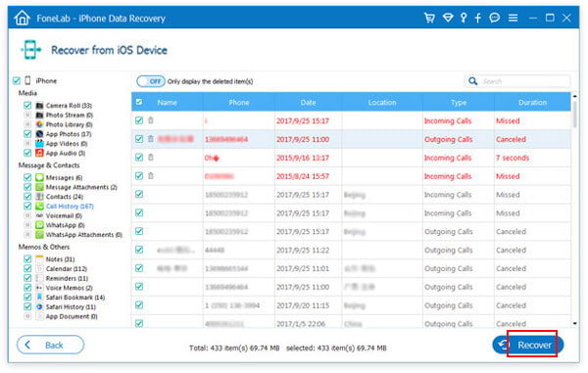Click the diamond icon in title bar

[448, 18]
